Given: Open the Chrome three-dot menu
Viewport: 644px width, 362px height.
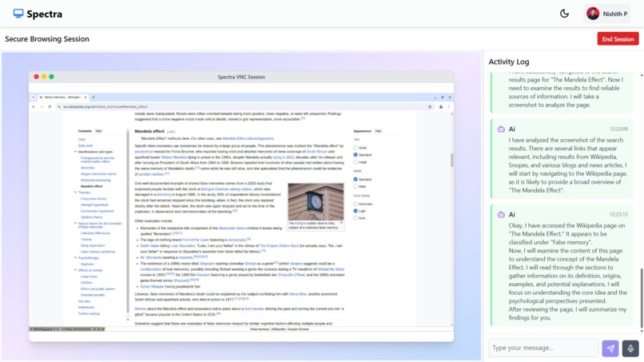Looking at the screenshot, I should (449, 106).
